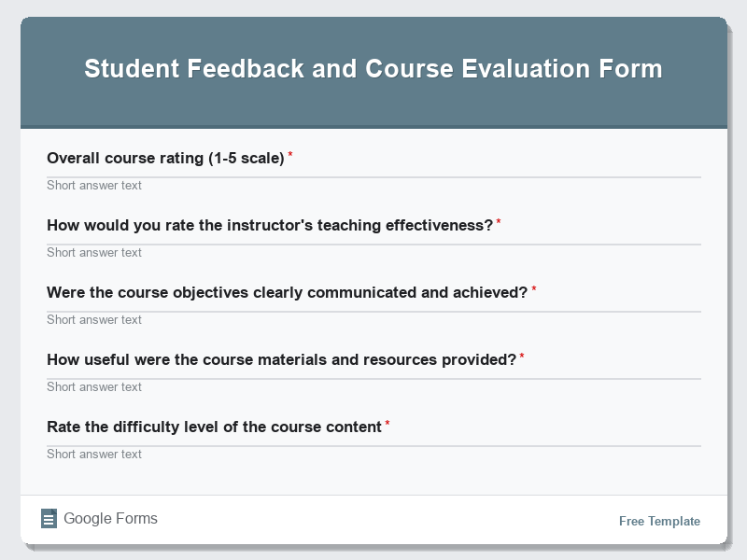Click the Google Forms logo in the footer
The width and height of the screenshot is (747, 560).
49,518
